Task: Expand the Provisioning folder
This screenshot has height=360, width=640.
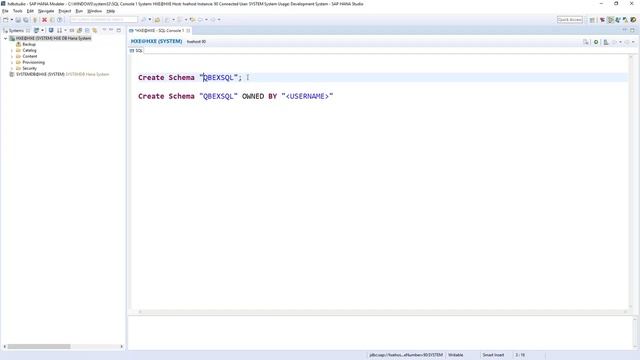Action: coord(12,62)
